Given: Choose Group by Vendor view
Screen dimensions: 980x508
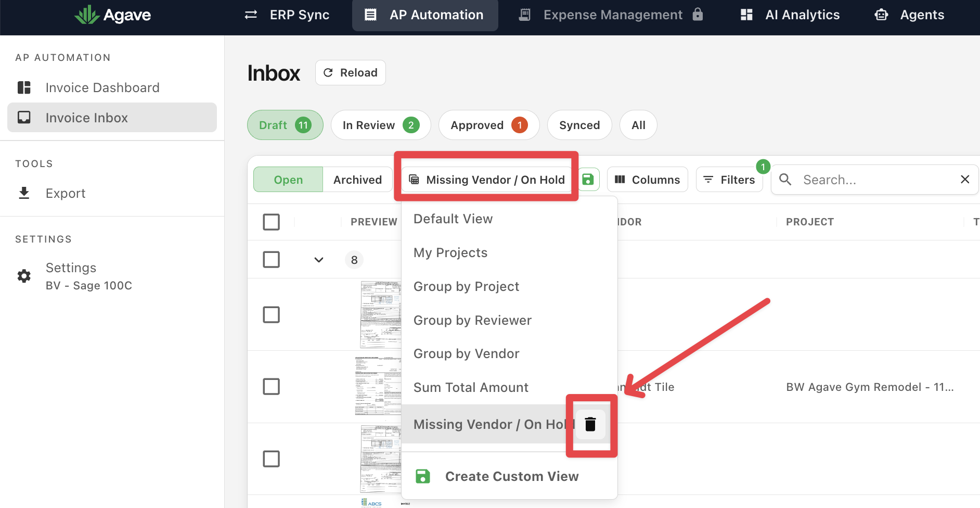Looking at the screenshot, I should click(x=509, y=354).
